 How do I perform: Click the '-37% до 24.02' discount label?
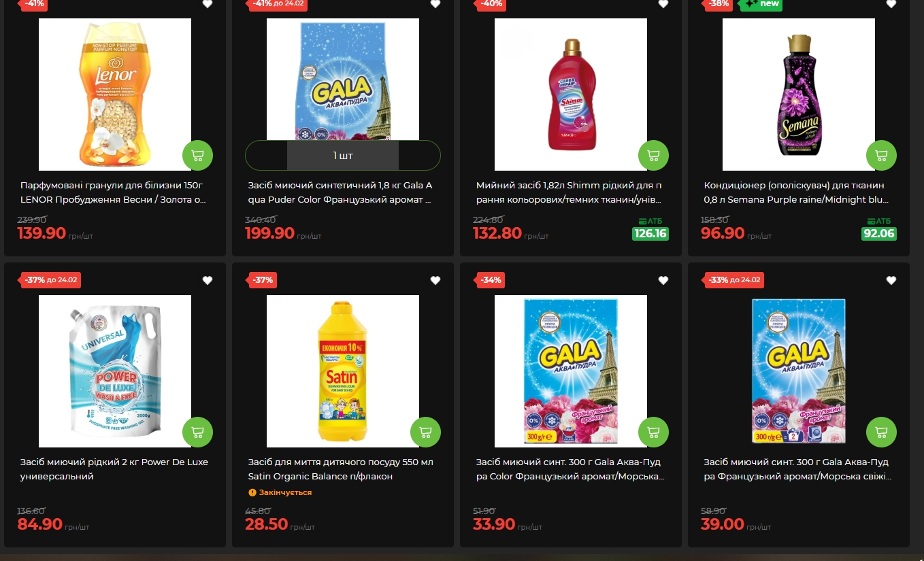coord(51,279)
